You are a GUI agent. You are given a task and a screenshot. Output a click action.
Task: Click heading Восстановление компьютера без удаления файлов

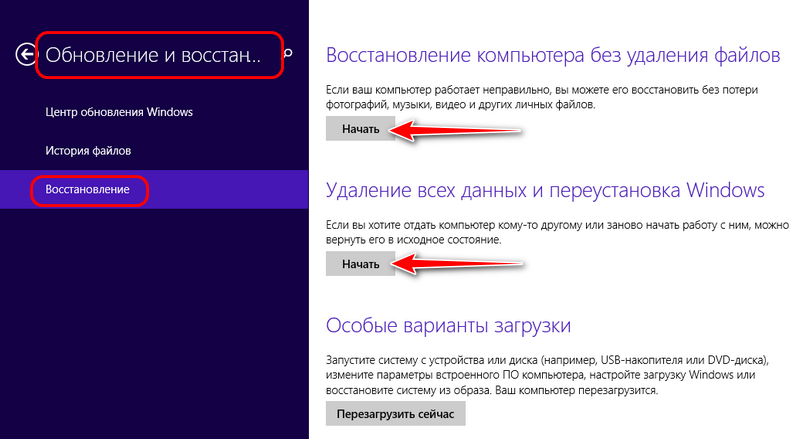[553, 55]
